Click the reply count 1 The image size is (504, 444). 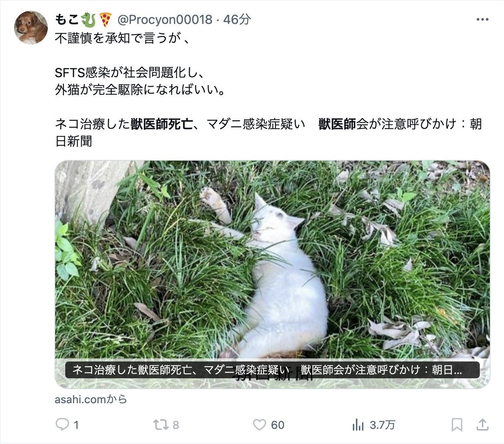[x=76, y=425]
